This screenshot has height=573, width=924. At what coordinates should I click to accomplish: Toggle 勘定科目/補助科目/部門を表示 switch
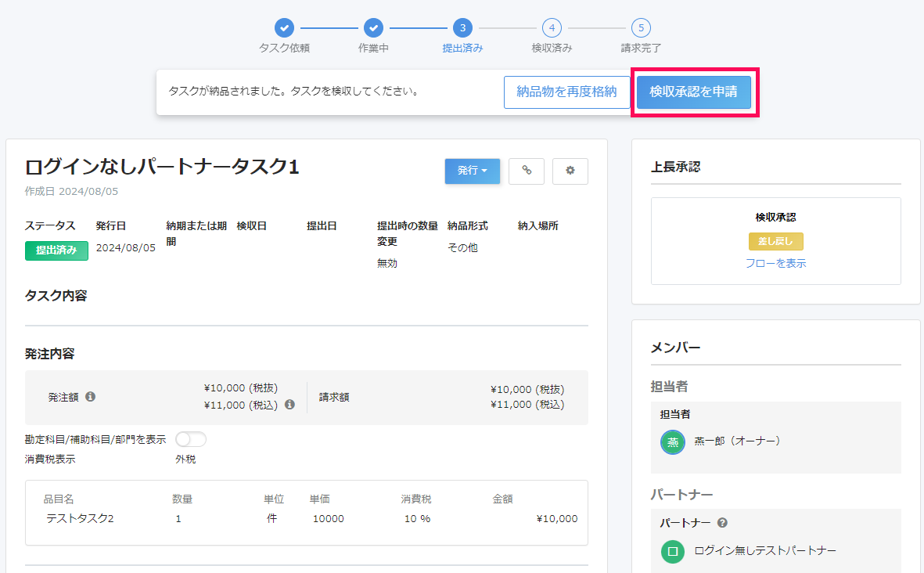[191, 439]
